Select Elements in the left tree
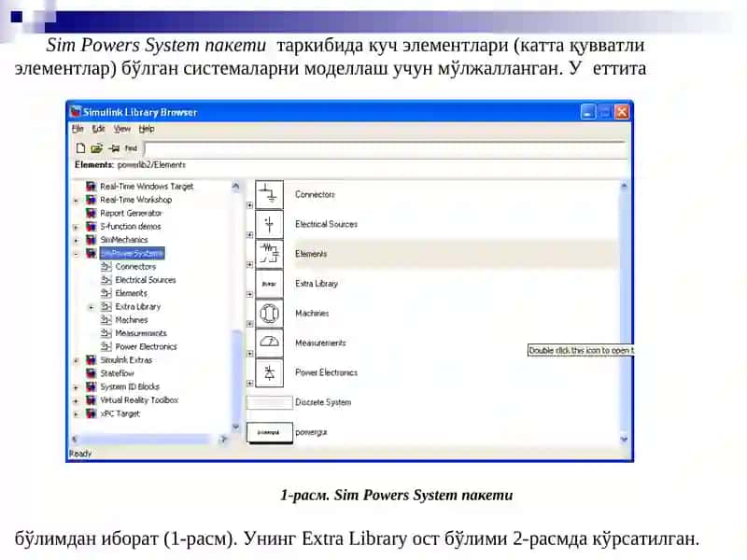This screenshot has height=560, width=747. (x=131, y=293)
